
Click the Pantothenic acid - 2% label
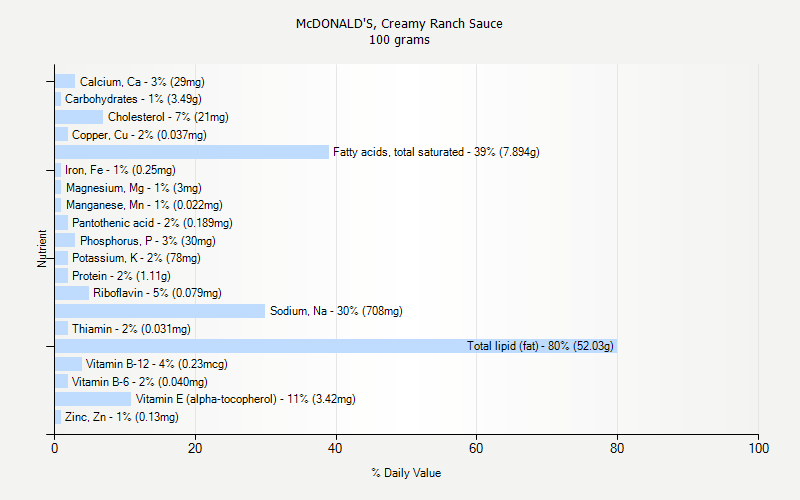pos(152,223)
